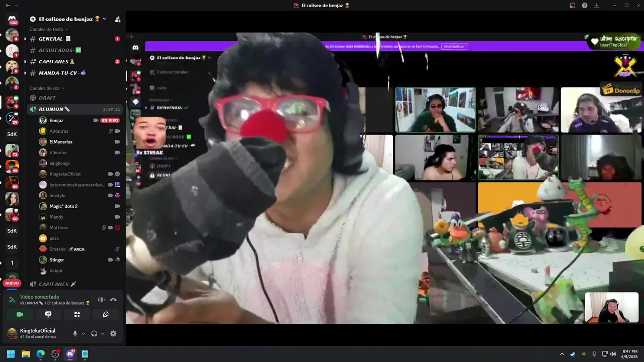The width and height of the screenshot is (644, 362).
Task: Click the Discord inbox icon in title bar
Action: coord(573,6)
